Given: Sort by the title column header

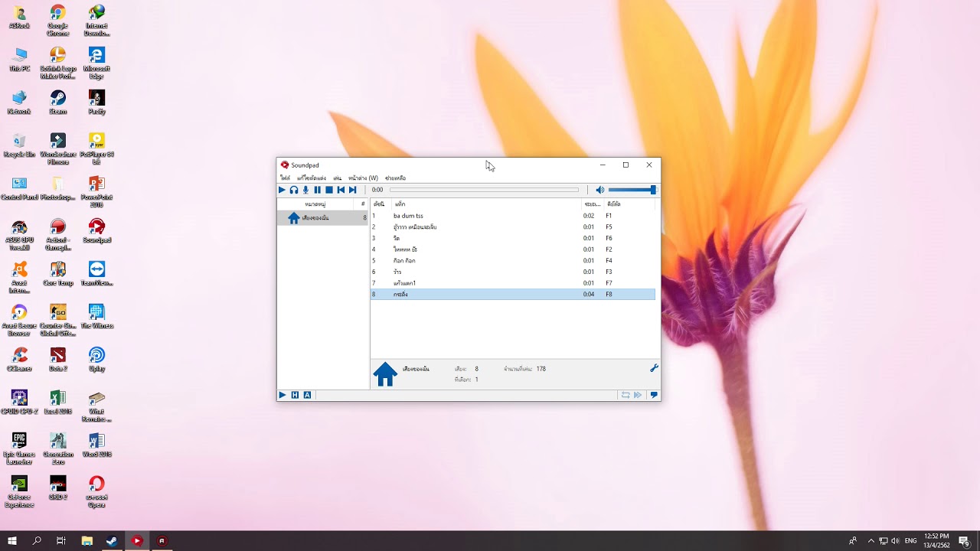Looking at the screenshot, I should 486,204.
